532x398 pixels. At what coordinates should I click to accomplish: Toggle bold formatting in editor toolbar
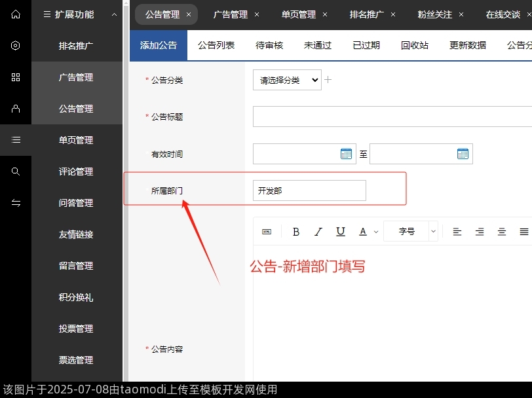click(x=296, y=232)
